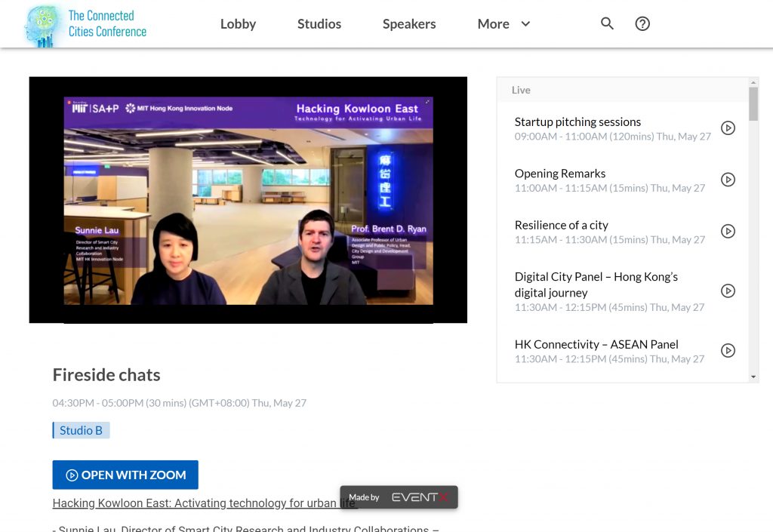Click the search magnifier icon
Image resolution: width=773 pixels, height=532 pixels.
[607, 23]
